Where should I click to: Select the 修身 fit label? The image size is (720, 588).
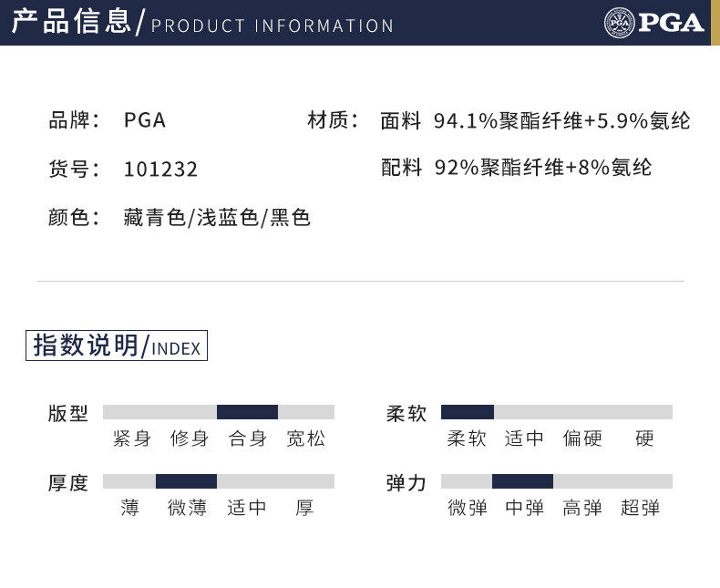tap(190, 438)
